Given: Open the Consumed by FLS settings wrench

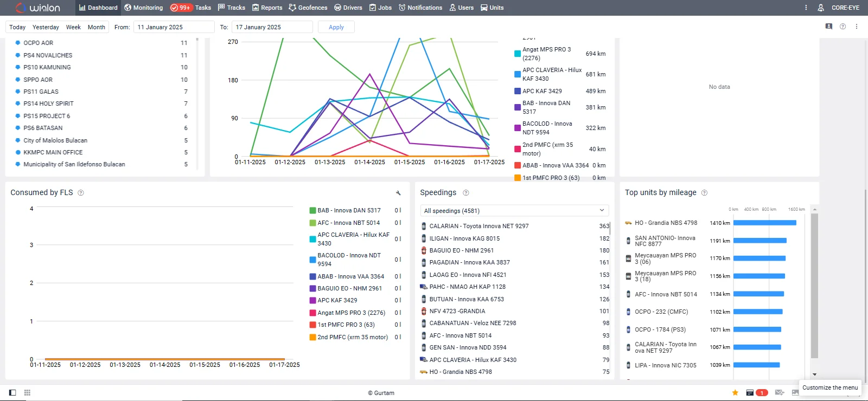Looking at the screenshot, I should (x=398, y=193).
